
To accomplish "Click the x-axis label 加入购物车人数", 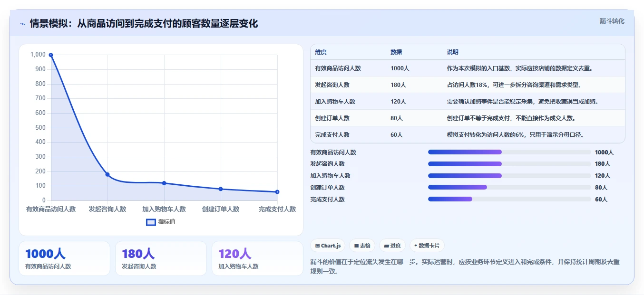I will [x=164, y=209].
